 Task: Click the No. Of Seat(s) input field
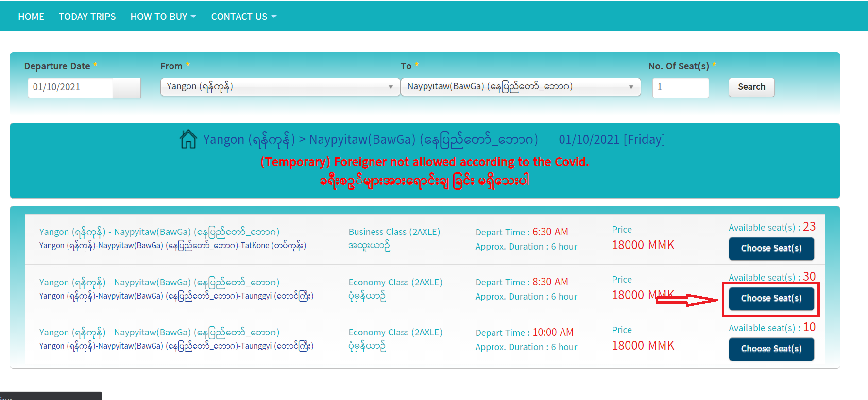[x=680, y=87]
